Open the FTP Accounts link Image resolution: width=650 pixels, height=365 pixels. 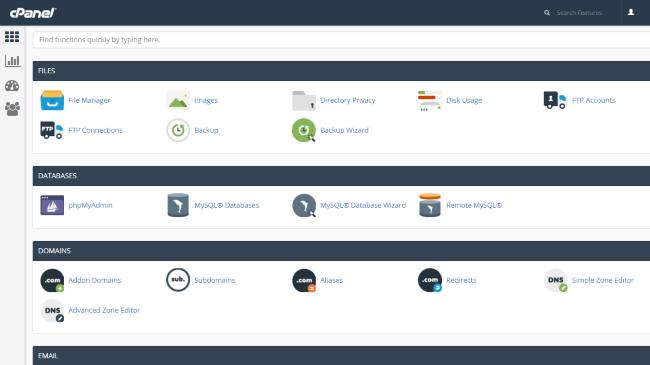[x=594, y=100]
